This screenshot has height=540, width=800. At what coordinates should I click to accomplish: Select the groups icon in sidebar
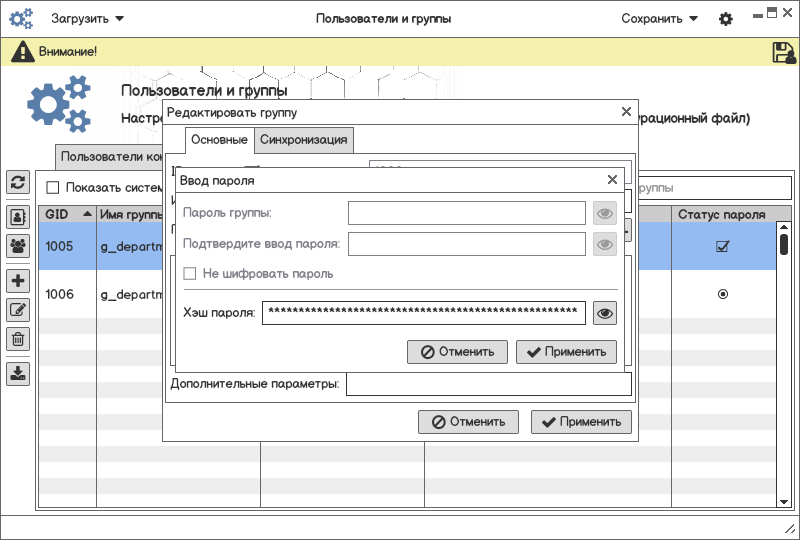(x=18, y=245)
